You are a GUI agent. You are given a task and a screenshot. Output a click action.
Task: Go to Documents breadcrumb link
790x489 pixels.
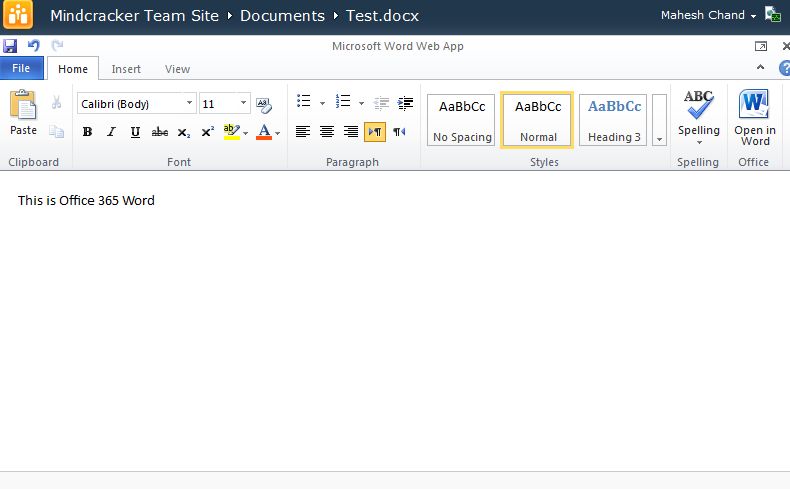tap(282, 16)
